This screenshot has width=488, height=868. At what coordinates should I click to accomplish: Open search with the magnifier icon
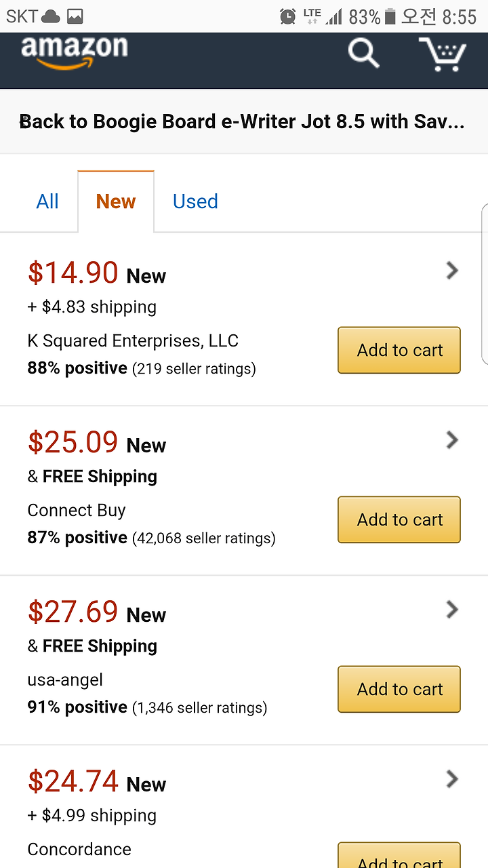tap(364, 53)
